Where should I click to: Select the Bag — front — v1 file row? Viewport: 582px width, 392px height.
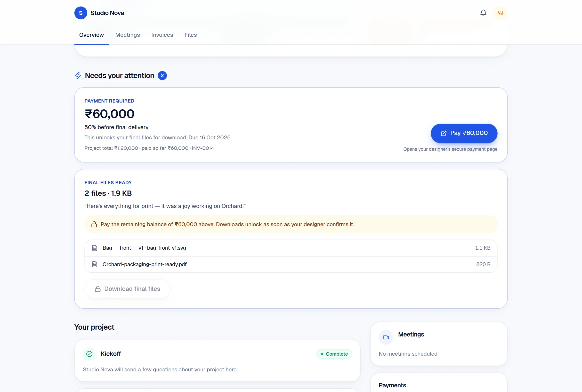[291, 248]
